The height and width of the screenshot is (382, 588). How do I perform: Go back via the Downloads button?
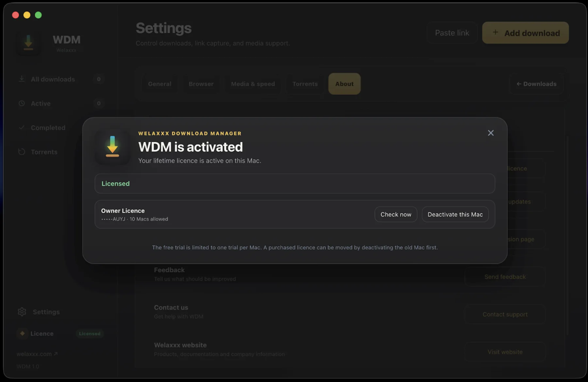tap(536, 84)
